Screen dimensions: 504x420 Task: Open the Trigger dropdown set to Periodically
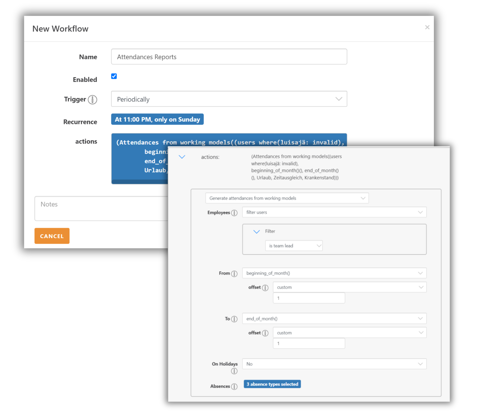point(229,99)
